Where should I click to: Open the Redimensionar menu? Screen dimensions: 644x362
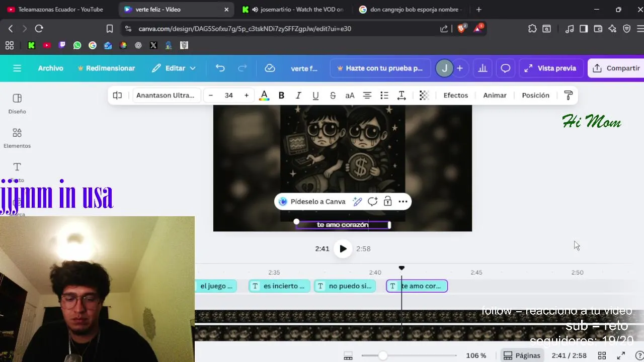click(x=106, y=68)
